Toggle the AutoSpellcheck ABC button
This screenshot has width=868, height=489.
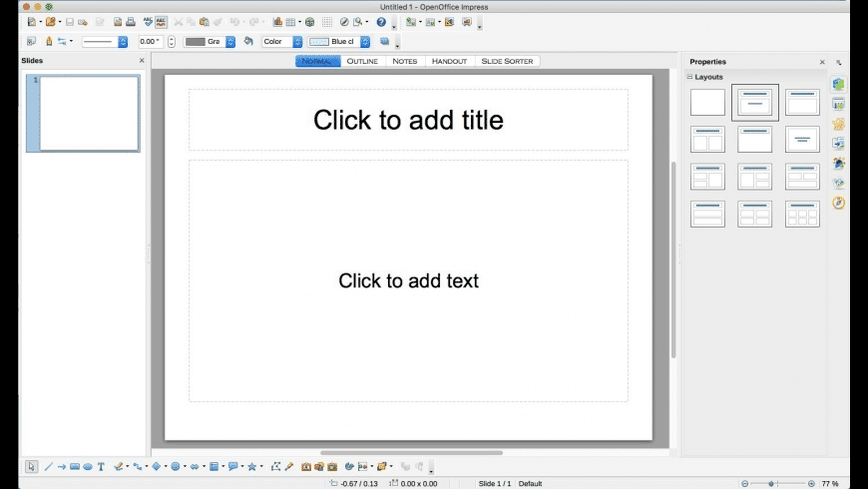click(x=161, y=22)
